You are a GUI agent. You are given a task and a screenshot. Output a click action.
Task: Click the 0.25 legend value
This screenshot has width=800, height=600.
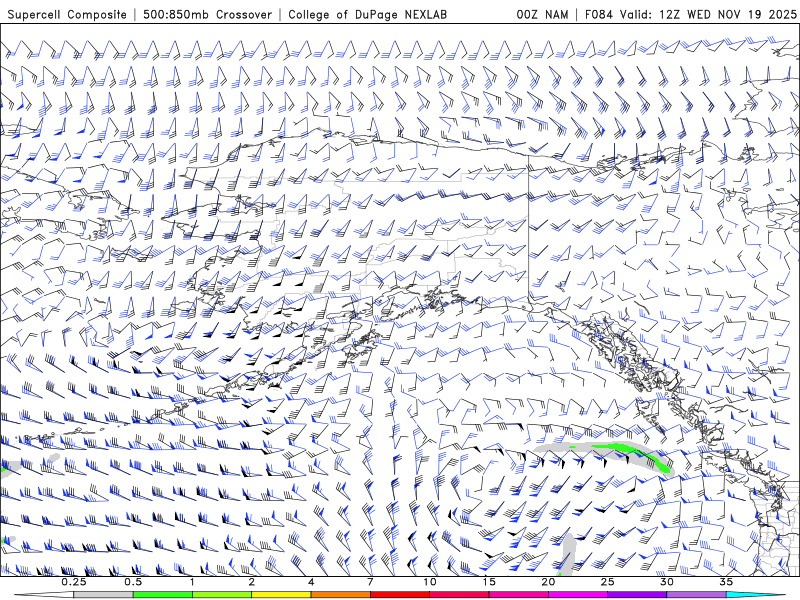point(74,582)
